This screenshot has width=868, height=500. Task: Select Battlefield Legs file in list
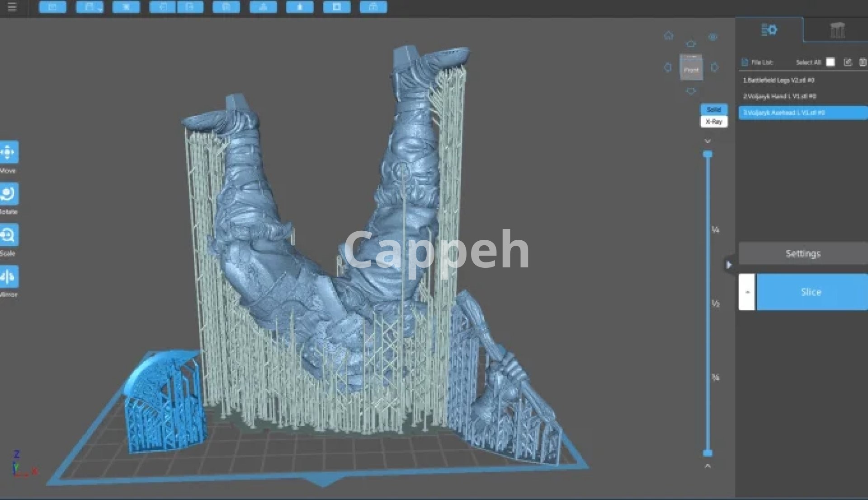point(778,80)
